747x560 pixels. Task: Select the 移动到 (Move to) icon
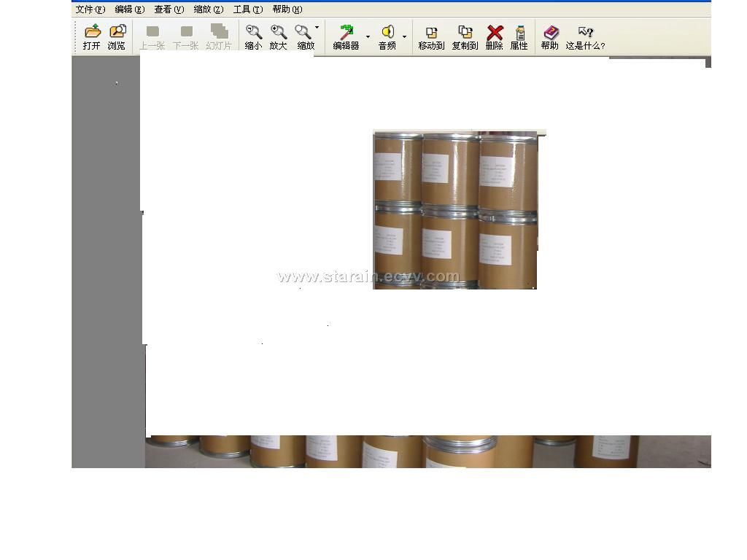click(x=431, y=33)
